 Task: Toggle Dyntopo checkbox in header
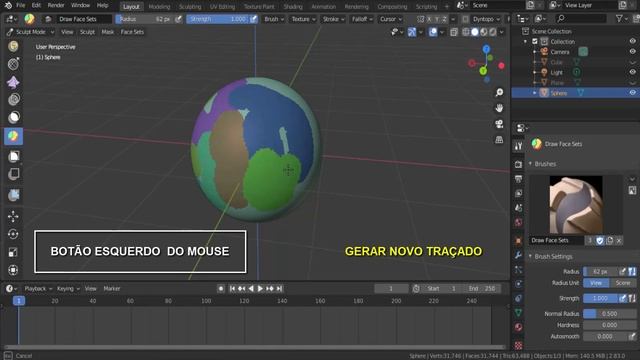click(x=465, y=19)
